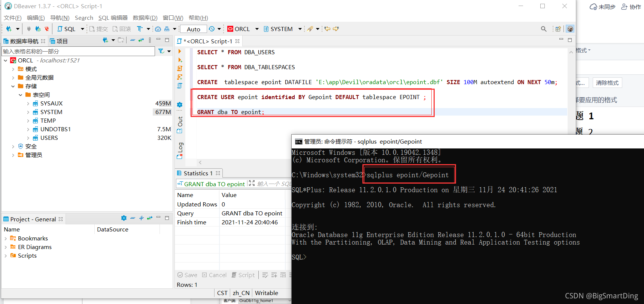Click 协作 in the background window
Image resolution: width=644 pixels, height=304 pixels.
[631, 7]
